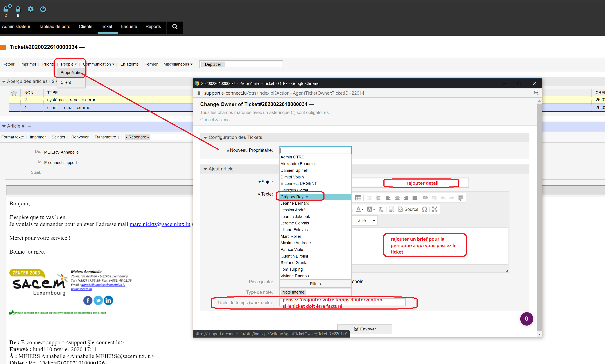605x364 pixels.
Task: Open the Taille font size dropdown
Action: pyautogui.click(x=365, y=220)
